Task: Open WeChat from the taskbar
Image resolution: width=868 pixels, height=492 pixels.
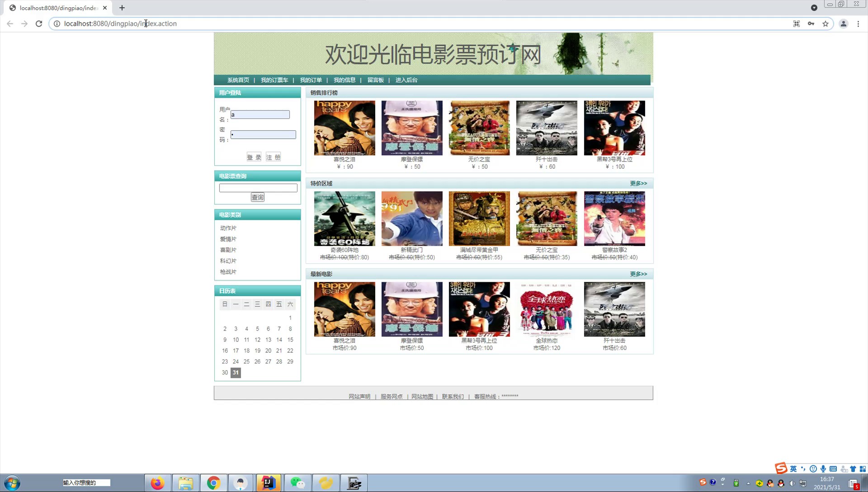Action: (297, 483)
